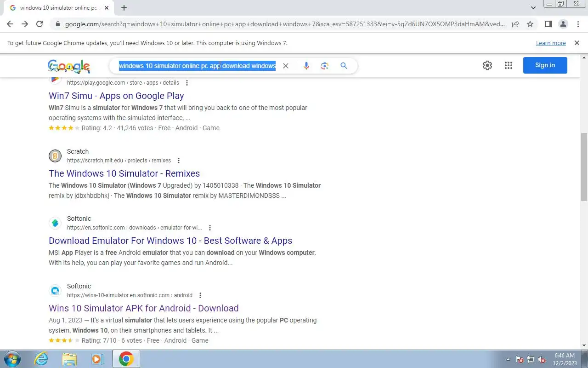Click Softonic favicon for emulator result
Image resolution: width=588 pixels, height=368 pixels.
55,223
